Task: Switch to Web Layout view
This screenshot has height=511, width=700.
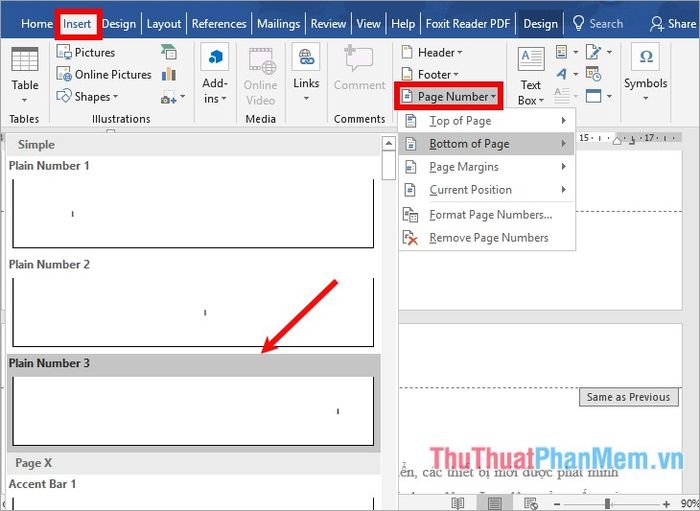Action: pos(530,503)
